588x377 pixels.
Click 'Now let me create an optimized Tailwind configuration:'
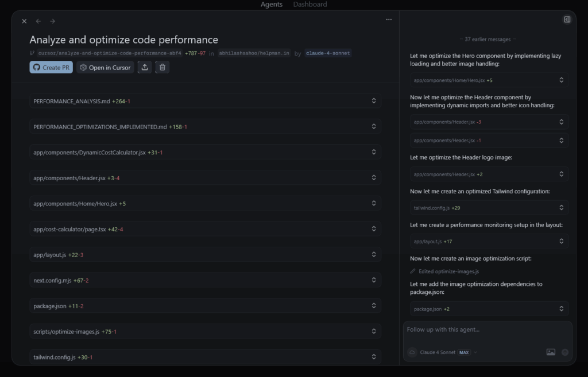click(479, 191)
